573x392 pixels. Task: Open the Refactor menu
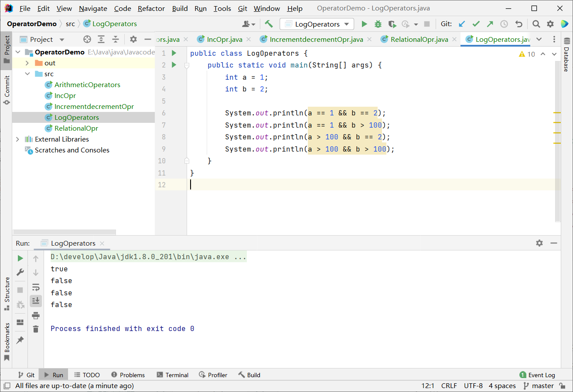click(151, 8)
